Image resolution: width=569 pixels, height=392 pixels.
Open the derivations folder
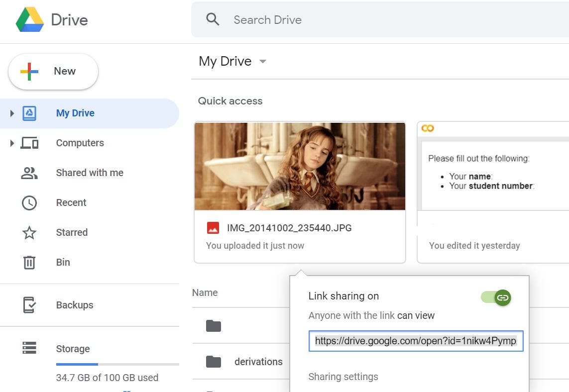click(x=258, y=362)
